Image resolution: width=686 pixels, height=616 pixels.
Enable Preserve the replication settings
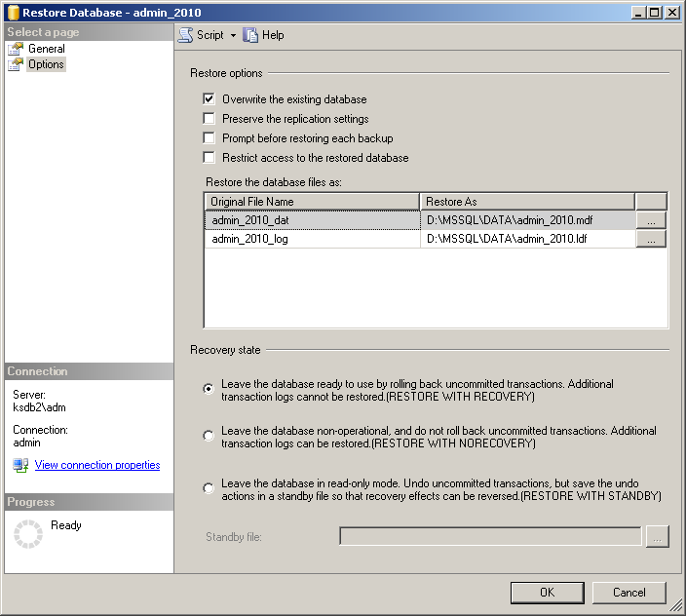pyautogui.click(x=210, y=119)
